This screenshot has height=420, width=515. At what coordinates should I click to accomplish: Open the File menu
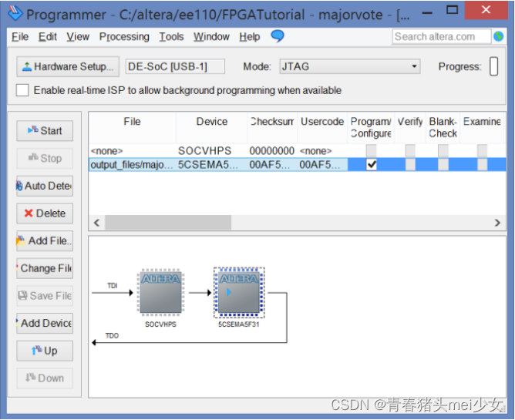point(20,37)
